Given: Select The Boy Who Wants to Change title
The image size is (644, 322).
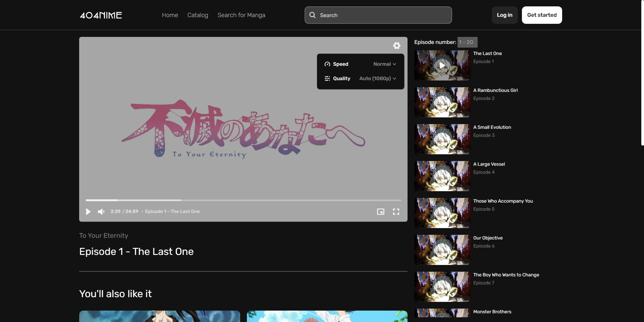Looking at the screenshot, I should 506,275.
